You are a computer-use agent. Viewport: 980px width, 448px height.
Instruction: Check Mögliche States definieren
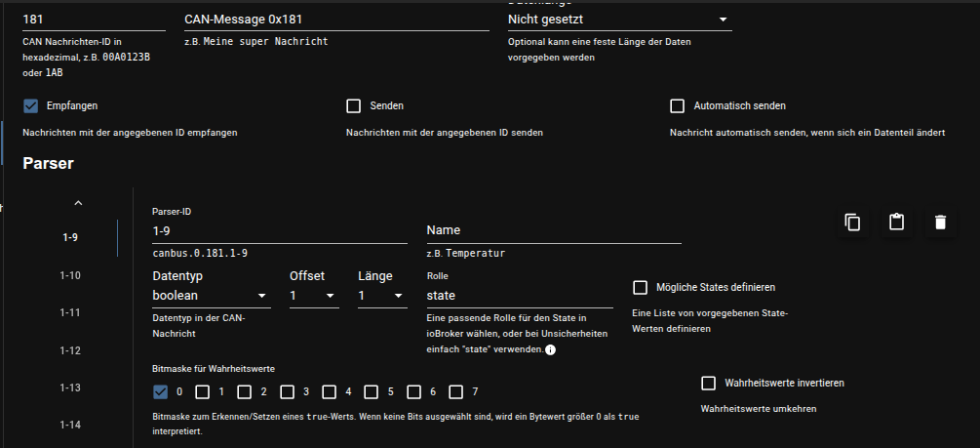click(641, 287)
